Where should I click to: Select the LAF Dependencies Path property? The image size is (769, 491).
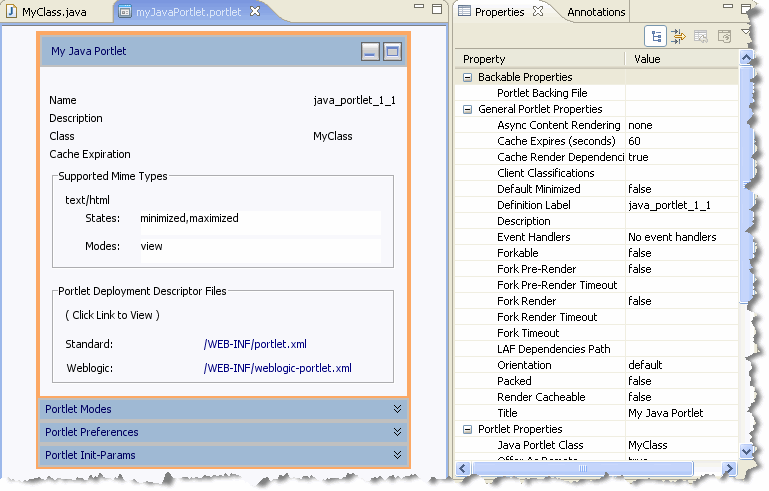[553, 349]
